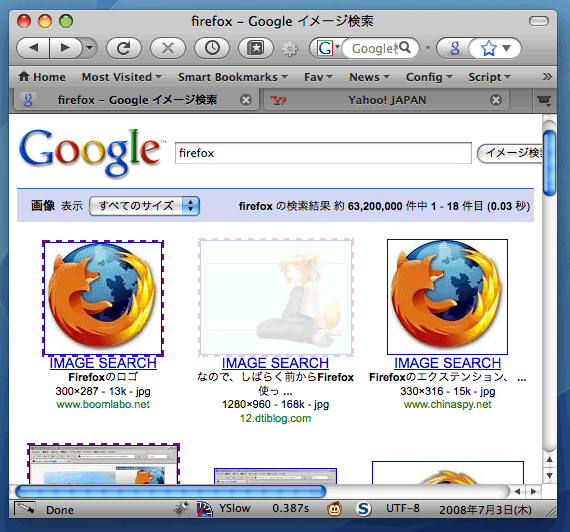Open the back/forward history dropdown arrow
The image size is (570, 532).
(89, 48)
